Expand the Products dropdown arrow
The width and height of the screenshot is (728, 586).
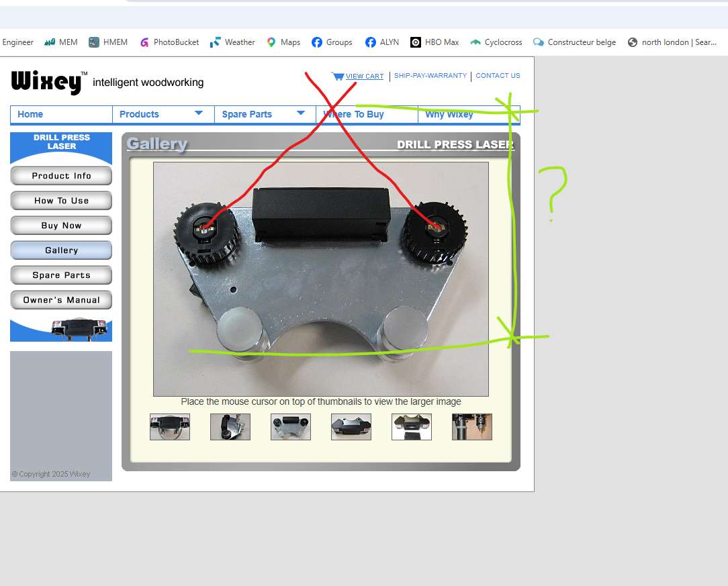click(x=199, y=113)
